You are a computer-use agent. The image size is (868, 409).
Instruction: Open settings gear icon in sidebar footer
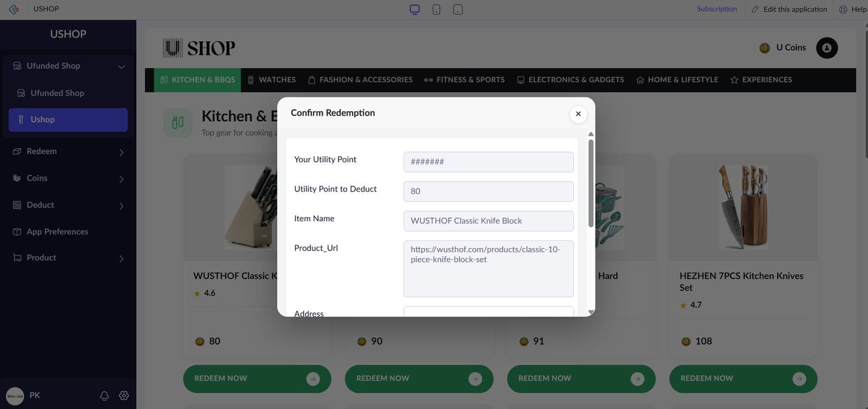(x=124, y=395)
